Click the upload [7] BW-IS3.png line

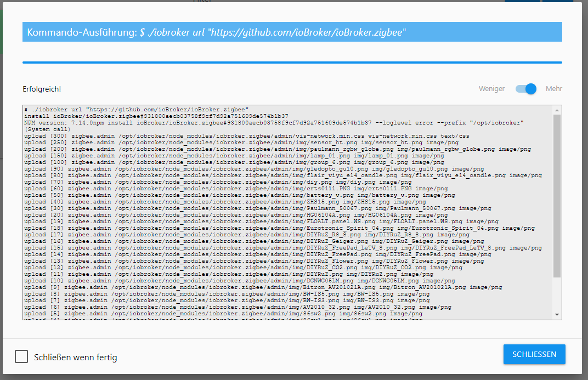(x=227, y=300)
